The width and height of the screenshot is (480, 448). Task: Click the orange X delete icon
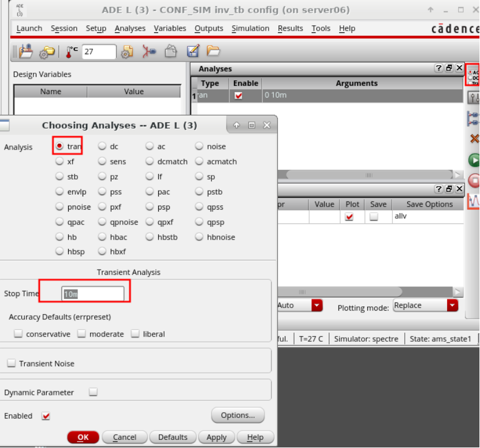pyautogui.click(x=474, y=139)
